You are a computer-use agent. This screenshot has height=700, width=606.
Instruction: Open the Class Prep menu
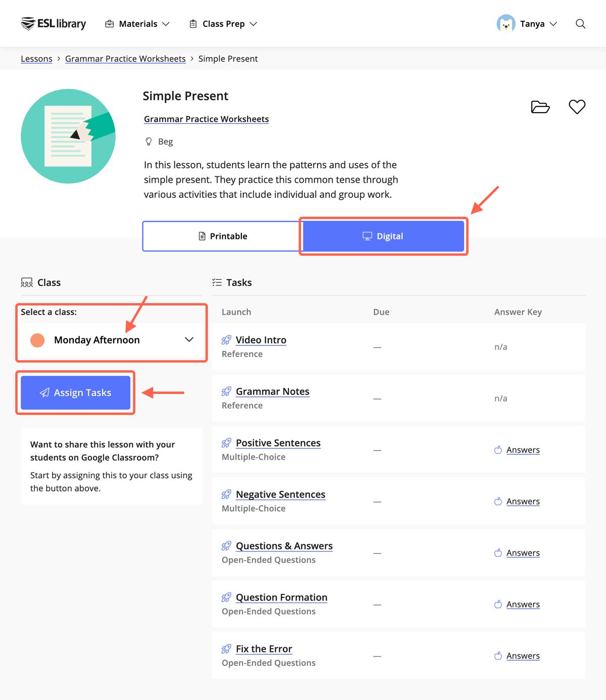[223, 24]
